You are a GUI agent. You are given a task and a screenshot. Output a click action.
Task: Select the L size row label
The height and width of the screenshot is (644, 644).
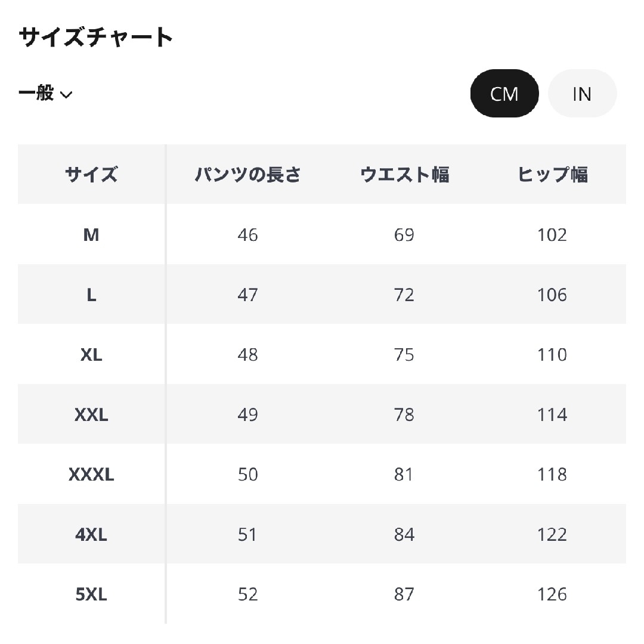(91, 295)
